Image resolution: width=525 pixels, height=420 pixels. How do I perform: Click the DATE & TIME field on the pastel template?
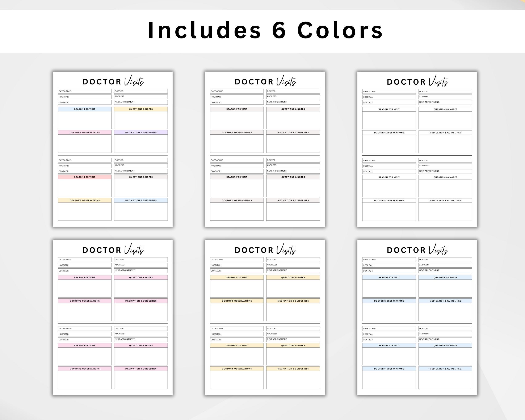[84, 91]
